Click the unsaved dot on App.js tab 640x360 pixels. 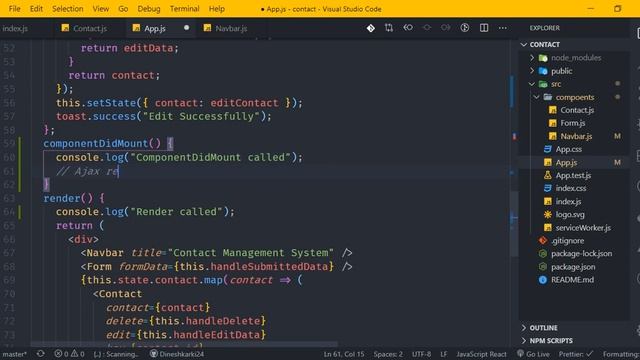(187, 28)
